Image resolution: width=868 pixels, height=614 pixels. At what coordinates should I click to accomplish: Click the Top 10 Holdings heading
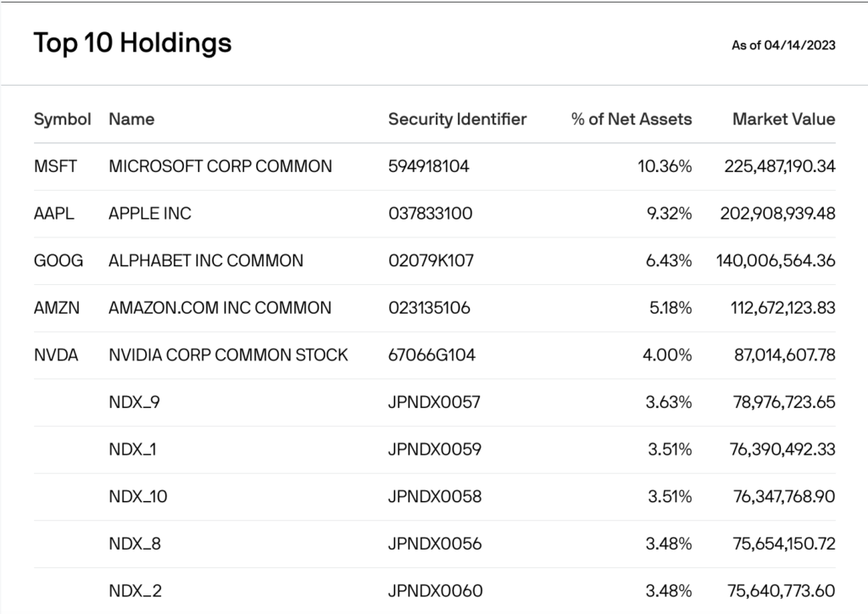[132, 43]
